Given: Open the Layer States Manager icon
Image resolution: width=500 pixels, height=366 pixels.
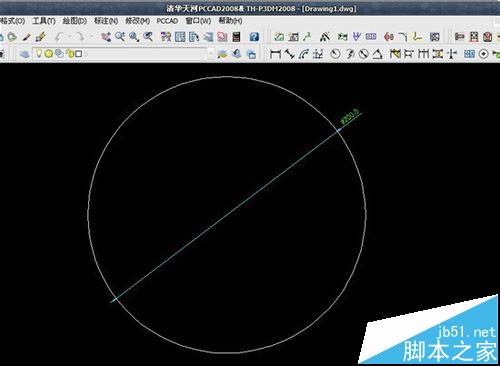Looking at the screenshot, I should click(251, 54).
